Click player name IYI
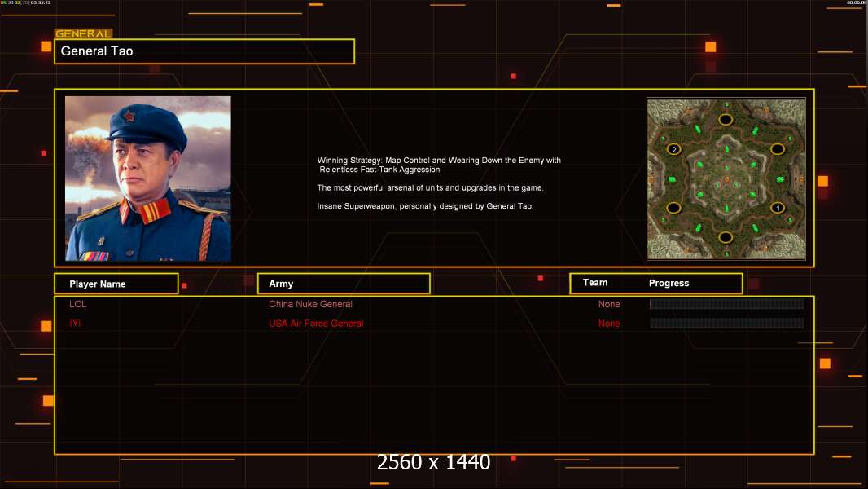Viewport: 868px width, 489px height. tap(75, 324)
